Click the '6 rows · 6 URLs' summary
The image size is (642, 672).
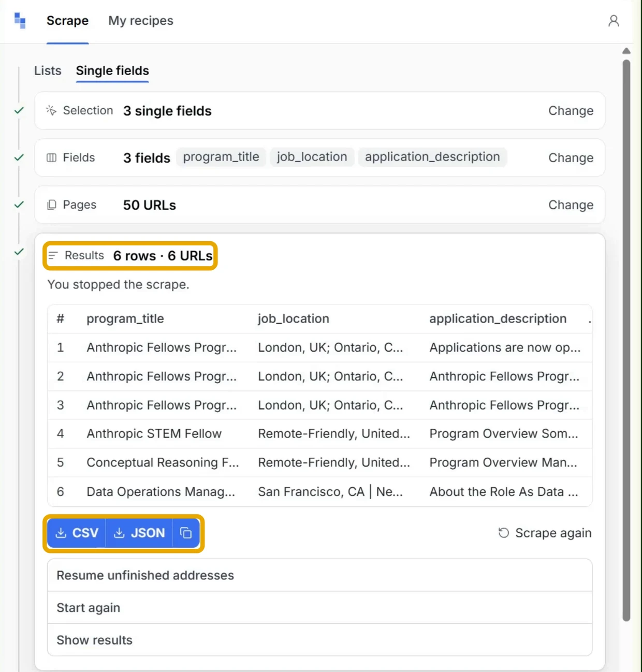[x=163, y=256]
